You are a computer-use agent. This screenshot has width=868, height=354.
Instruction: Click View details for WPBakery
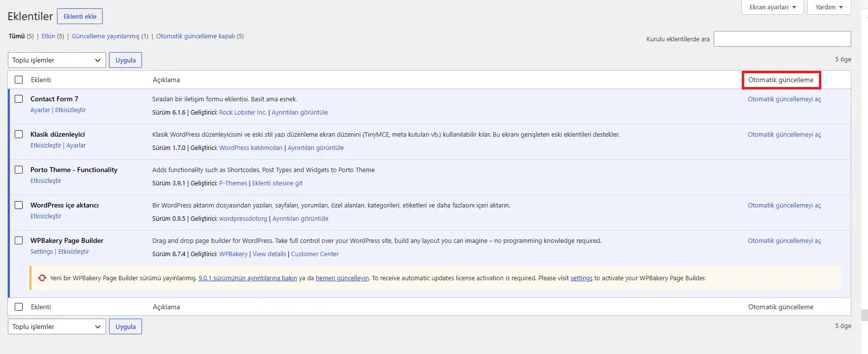click(x=269, y=254)
